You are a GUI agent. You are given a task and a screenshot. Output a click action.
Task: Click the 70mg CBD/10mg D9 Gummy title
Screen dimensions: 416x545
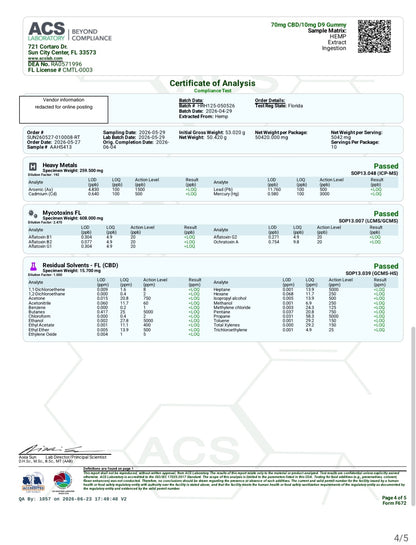[309, 25]
